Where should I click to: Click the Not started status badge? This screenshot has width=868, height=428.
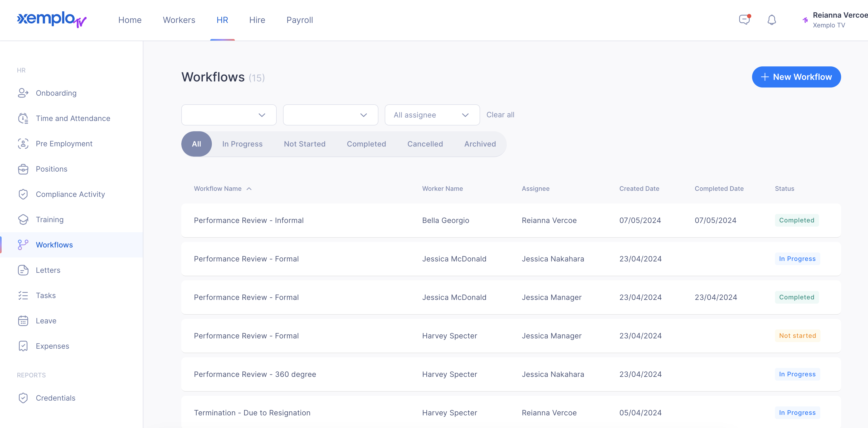click(x=797, y=336)
